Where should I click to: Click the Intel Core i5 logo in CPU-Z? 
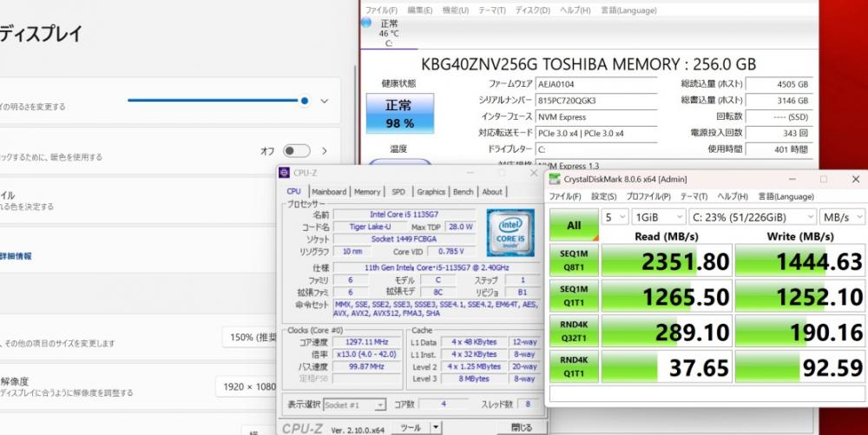tap(510, 233)
